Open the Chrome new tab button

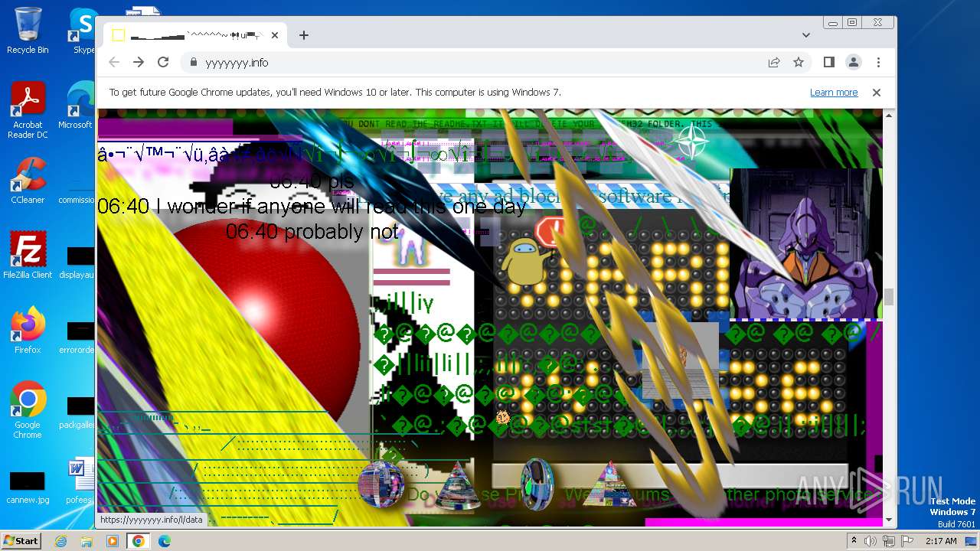coord(304,35)
